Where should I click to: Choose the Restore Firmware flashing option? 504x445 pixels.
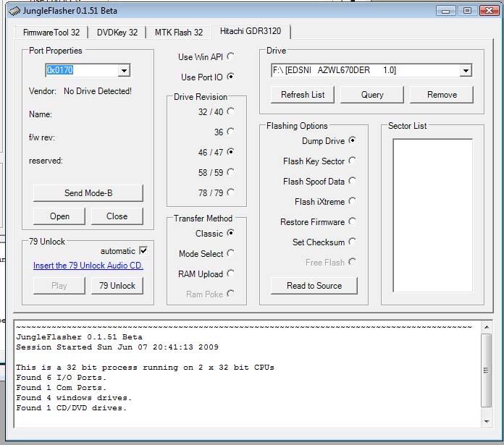coord(352,221)
